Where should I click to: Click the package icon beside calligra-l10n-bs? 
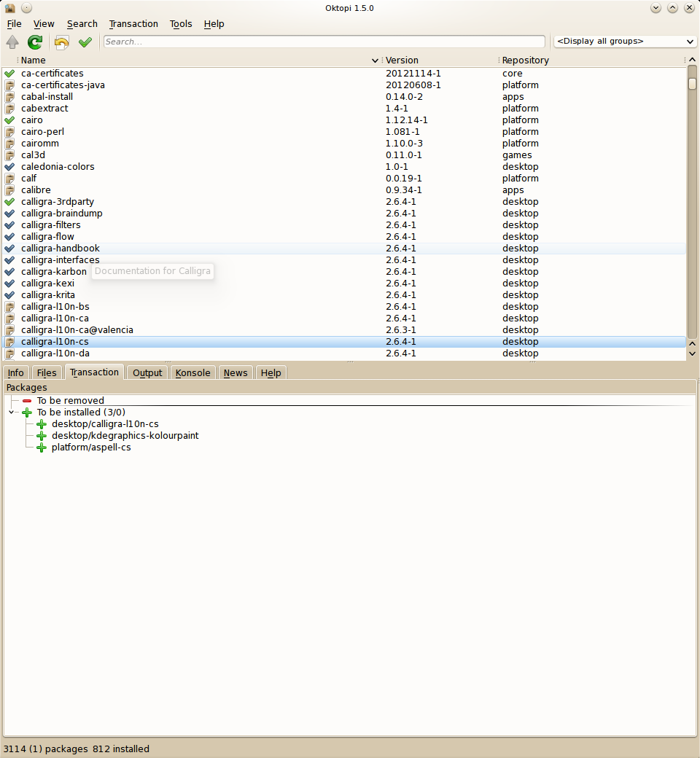tap(9, 307)
